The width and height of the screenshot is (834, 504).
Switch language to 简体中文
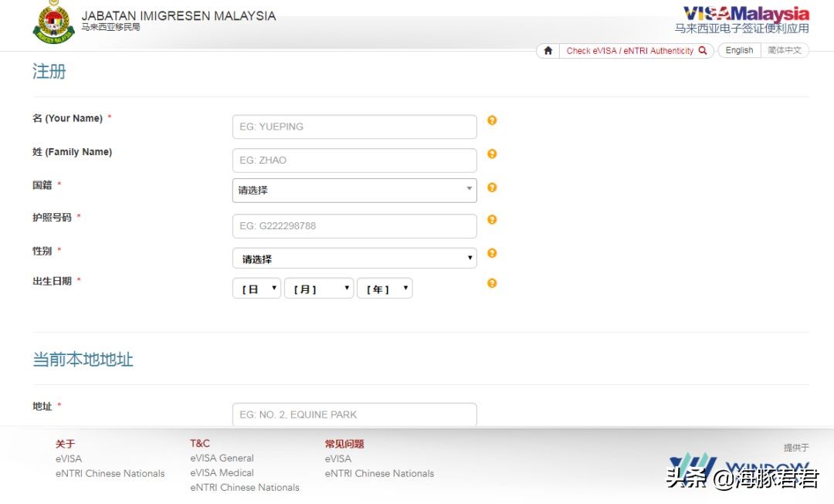tap(785, 49)
